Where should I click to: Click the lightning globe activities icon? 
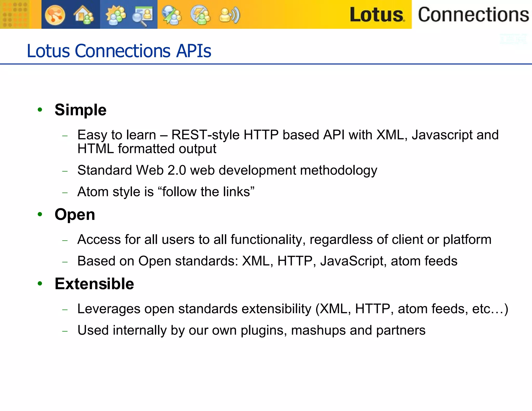pos(200,15)
